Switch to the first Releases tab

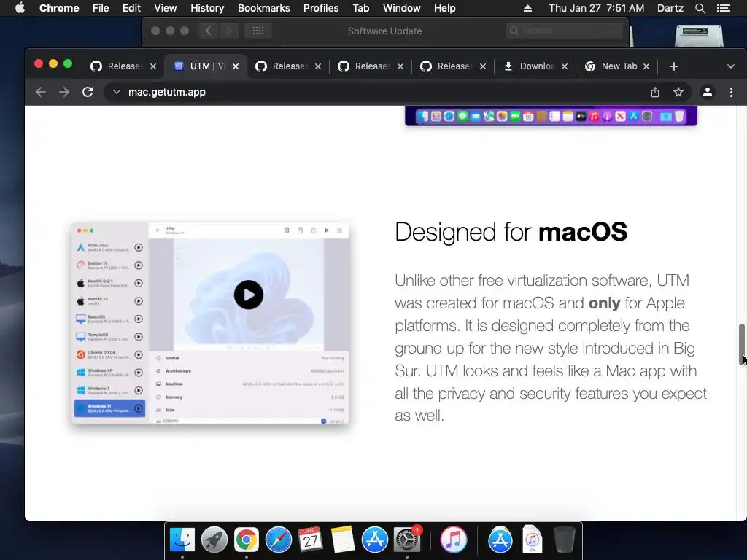(124, 66)
